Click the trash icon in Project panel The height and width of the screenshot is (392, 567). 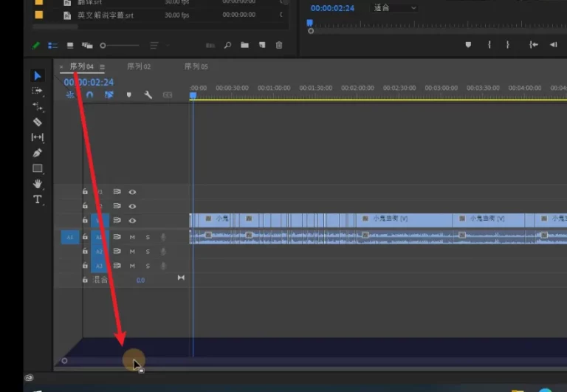pos(279,45)
